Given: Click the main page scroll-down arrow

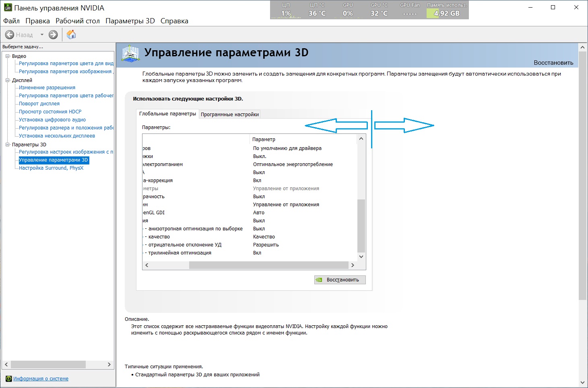Looking at the screenshot, I should coord(582,382).
